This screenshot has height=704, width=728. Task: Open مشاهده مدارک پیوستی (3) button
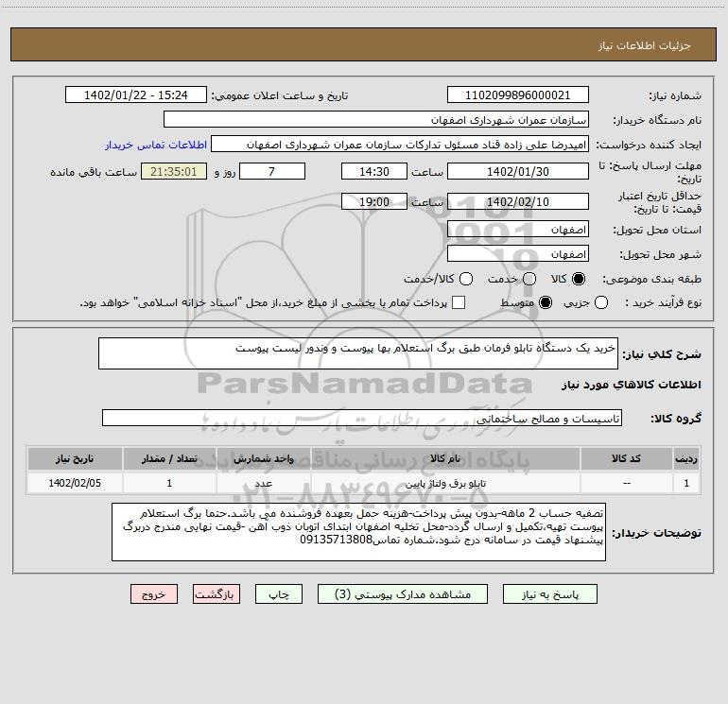coord(403,594)
